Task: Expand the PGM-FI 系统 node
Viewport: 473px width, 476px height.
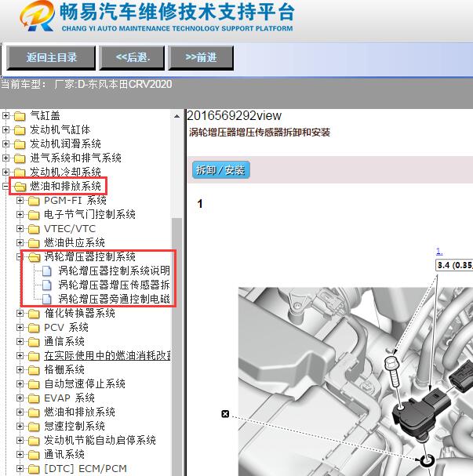Action: pyautogui.click(x=20, y=200)
